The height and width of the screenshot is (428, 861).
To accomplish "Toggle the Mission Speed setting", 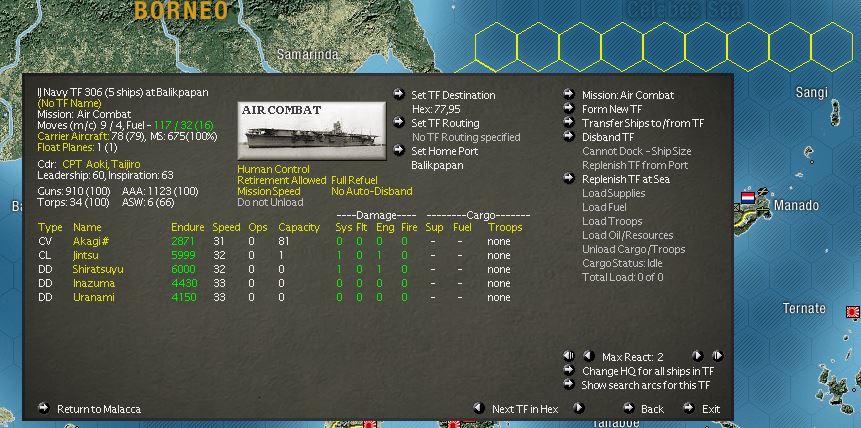I will 269,191.
